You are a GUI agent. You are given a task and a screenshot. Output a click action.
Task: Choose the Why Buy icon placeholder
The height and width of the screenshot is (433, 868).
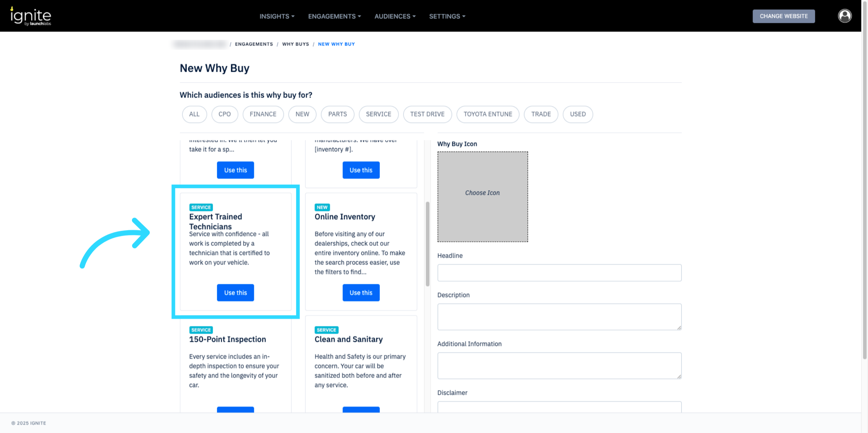(482, 196)
